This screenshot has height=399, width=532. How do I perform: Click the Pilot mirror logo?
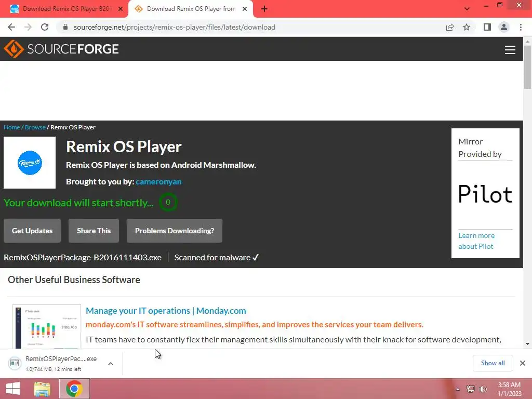tap(485, 194)
